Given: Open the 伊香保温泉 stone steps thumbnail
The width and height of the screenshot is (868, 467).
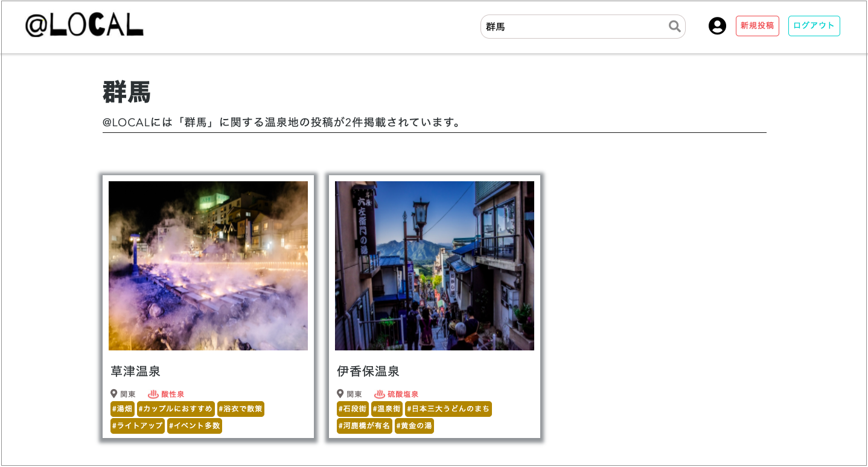Looking at the screenshot, I should (434, 266).
